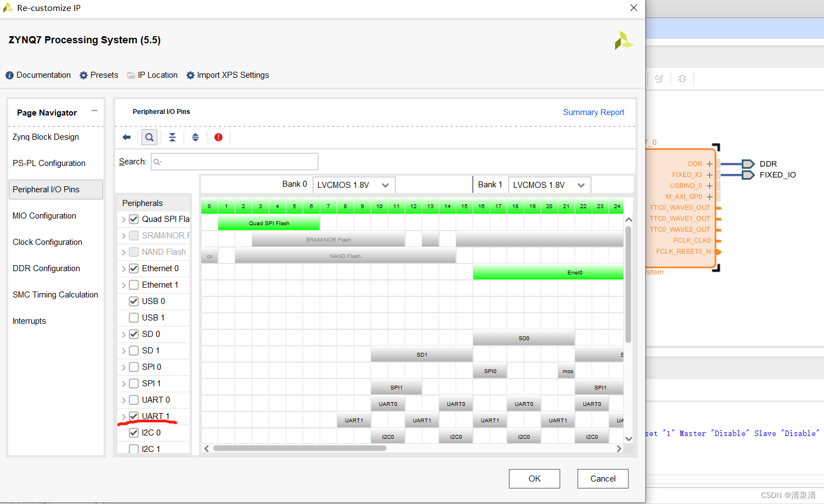824x504 pixels.
Task: Click the expand all toolbar icon
Action: click(195, 138)
